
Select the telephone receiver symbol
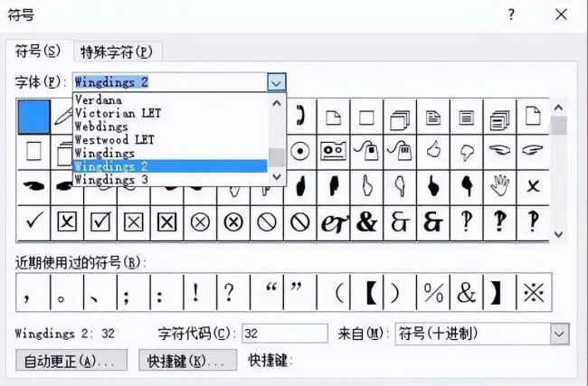click(x=300, y=117)
